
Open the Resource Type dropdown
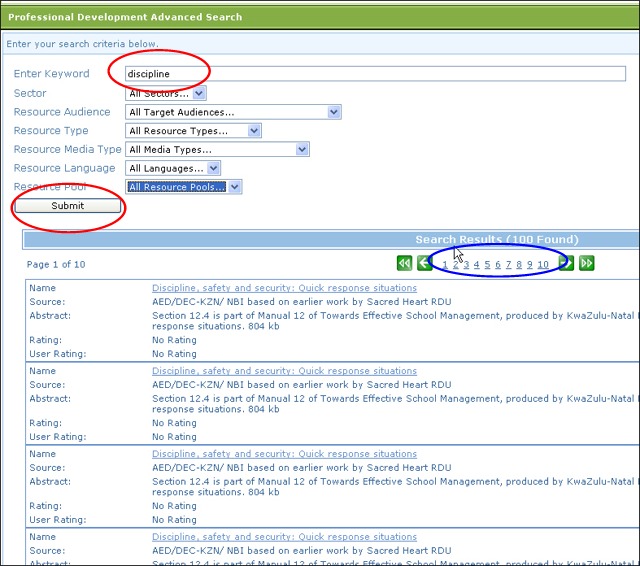pyautogui.click(x=194, y=131)
